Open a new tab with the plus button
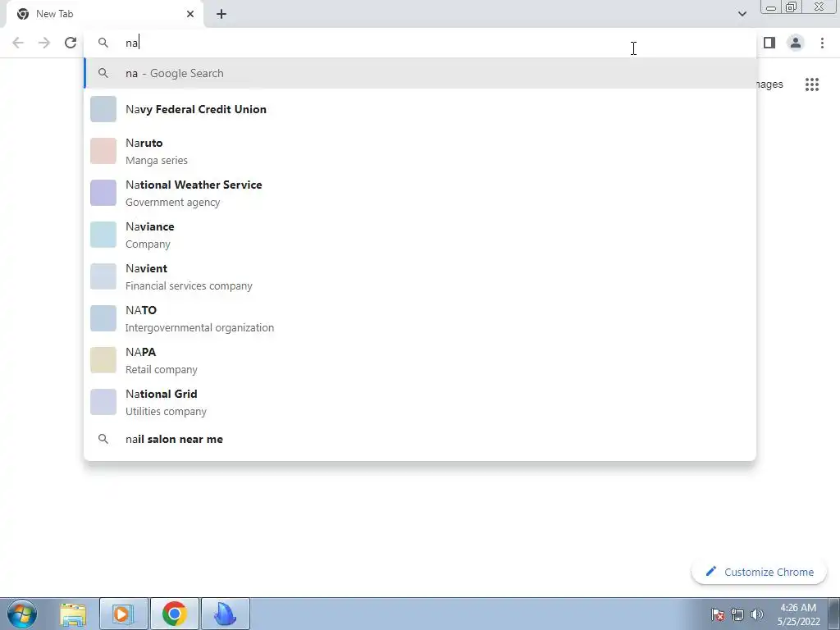 tap(221, 14)
